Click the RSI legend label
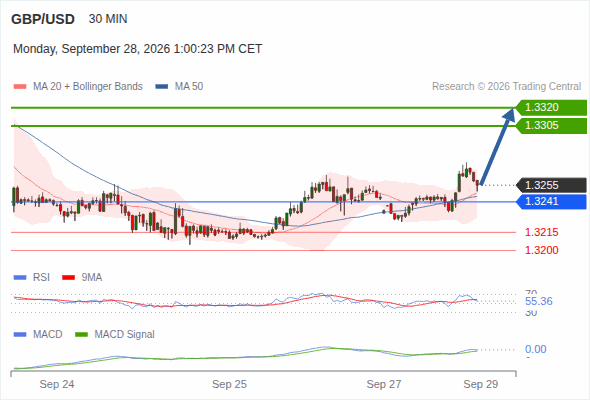This screenshot has height=400, width=590. point(41,278)
